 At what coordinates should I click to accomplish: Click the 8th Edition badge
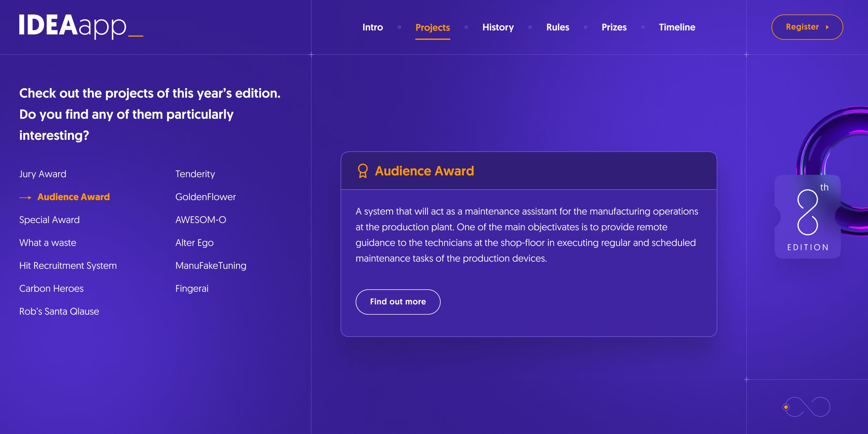coord(807,217)
